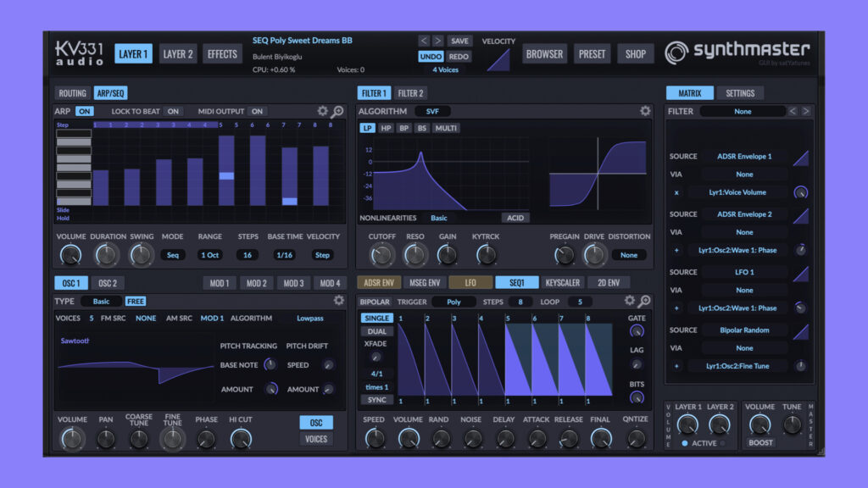Click the UNDO button
The width and height of the screenshot is (868, 488).
(431, 57)
